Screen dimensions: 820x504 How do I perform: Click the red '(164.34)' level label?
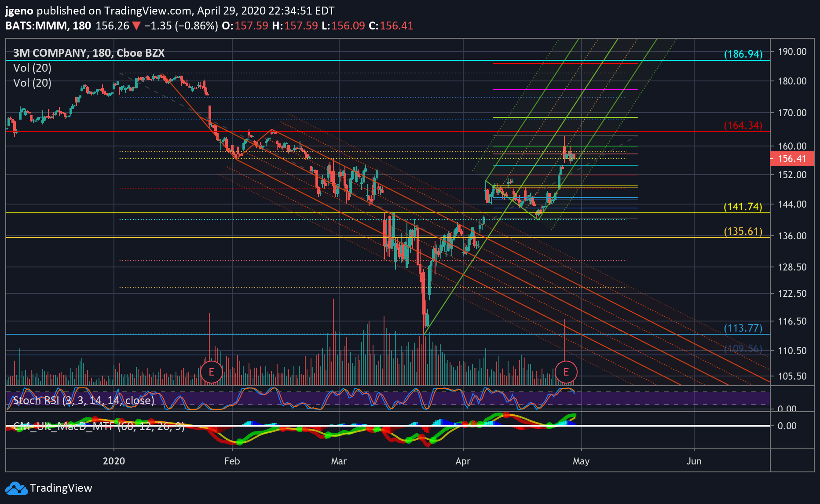743,125
